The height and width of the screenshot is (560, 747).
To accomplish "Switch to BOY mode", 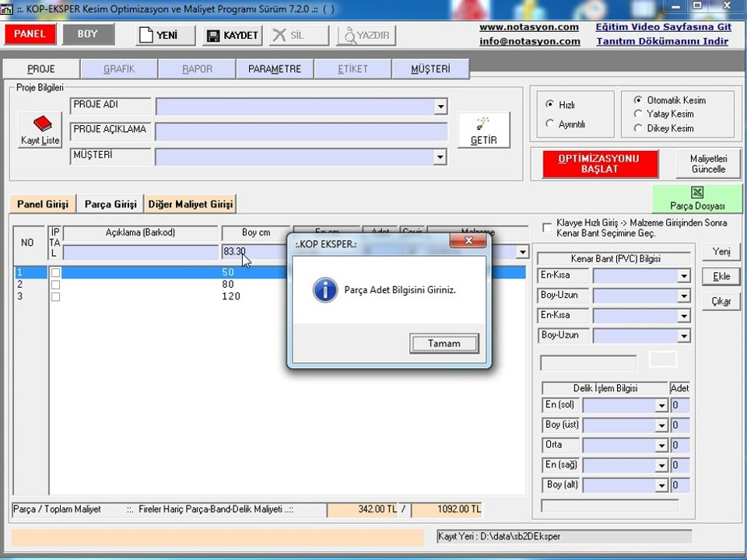I will pyautogui.click(x=88, y=33).
